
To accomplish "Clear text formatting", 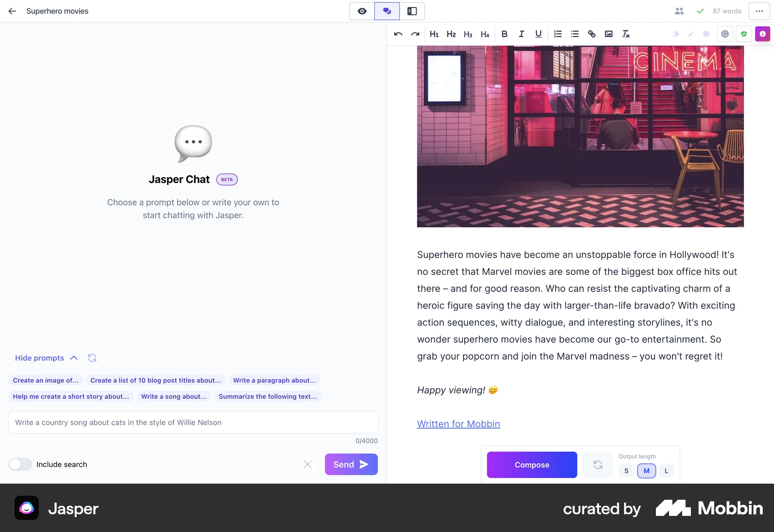I will coord(626,34).
